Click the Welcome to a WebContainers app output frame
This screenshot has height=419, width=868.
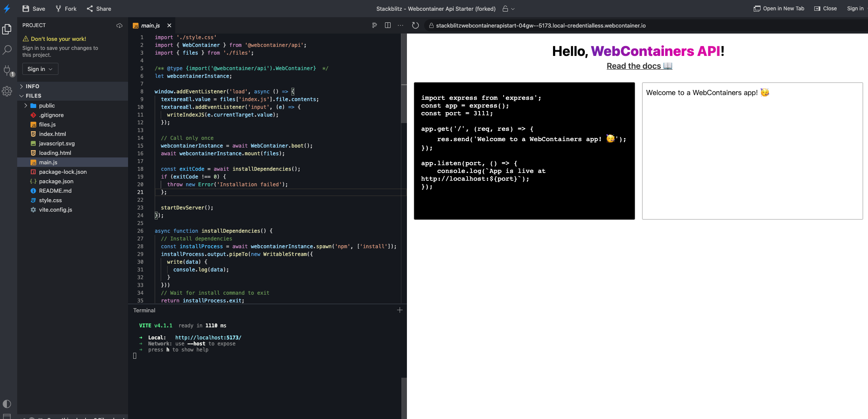(752, 151)
